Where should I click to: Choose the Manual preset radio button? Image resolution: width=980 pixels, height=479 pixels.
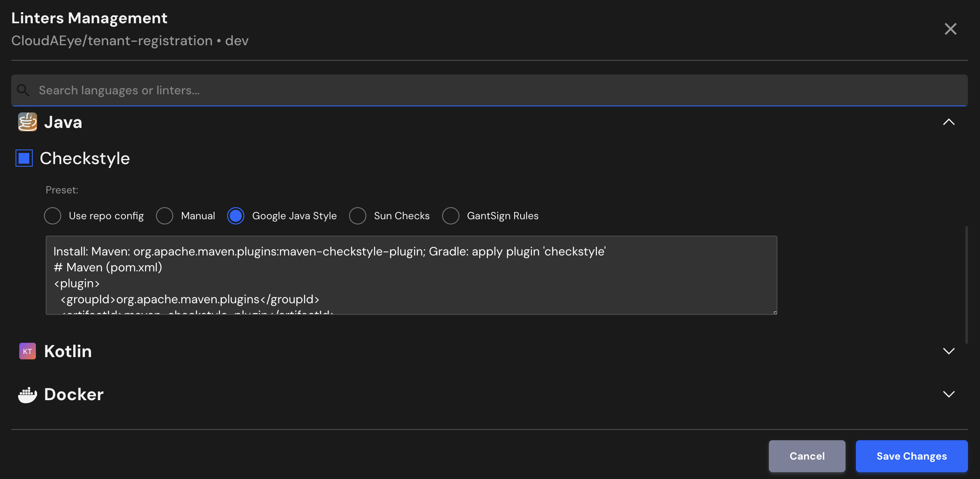point(165,216)
